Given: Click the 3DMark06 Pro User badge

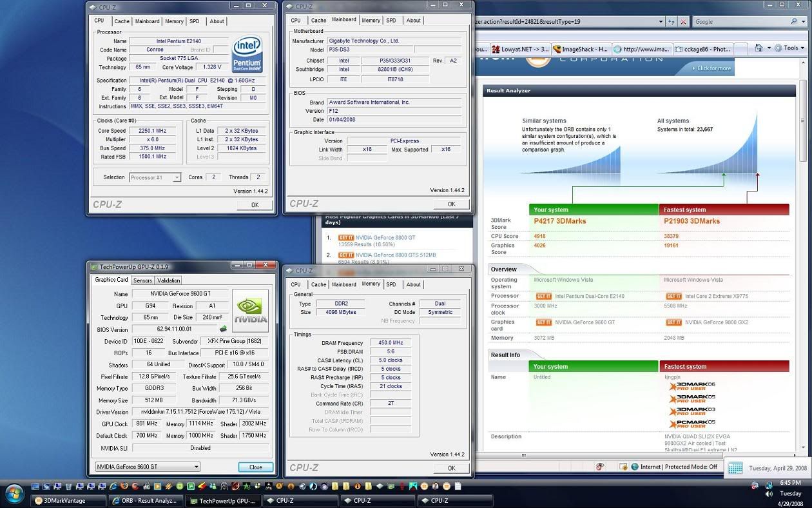Looking at the screenshot, I should tap(691, 387).
